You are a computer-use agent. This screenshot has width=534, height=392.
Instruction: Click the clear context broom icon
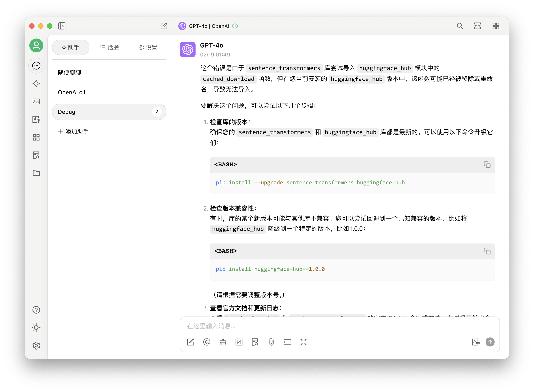[x=223, y=342]
